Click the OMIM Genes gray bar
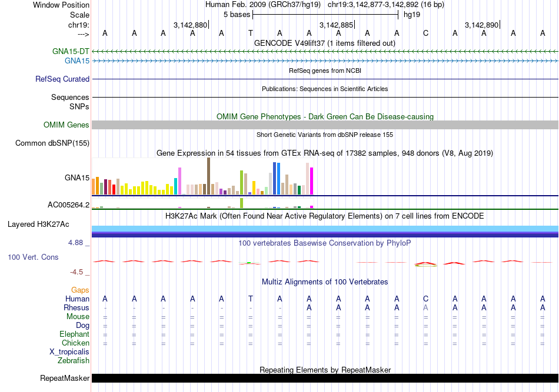The height and width of the screenshot is (392, 559). point(325,125)
